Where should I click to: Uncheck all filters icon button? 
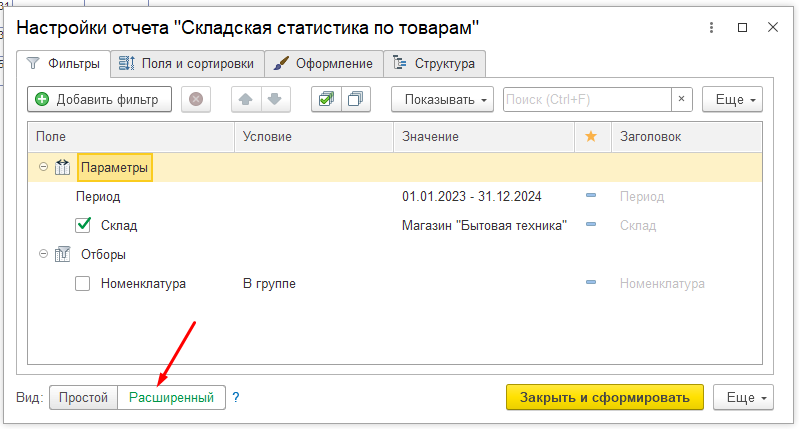[356, 99]
